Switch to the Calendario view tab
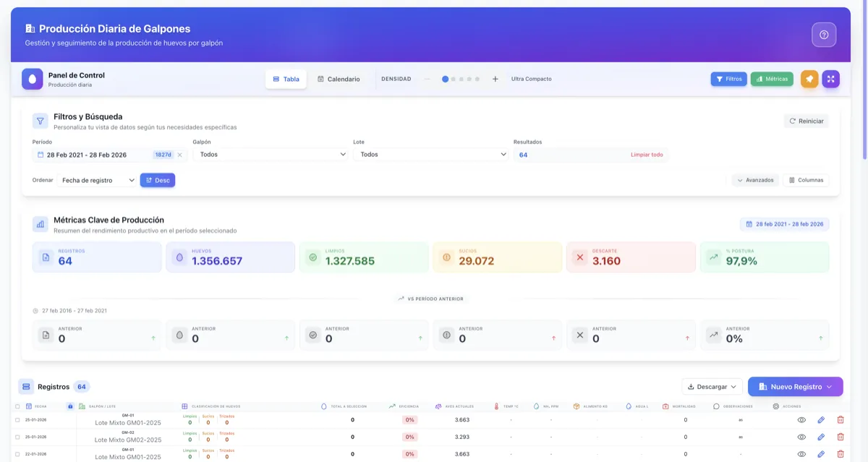This screenshot has width=868, height=462. pos(339,79)
